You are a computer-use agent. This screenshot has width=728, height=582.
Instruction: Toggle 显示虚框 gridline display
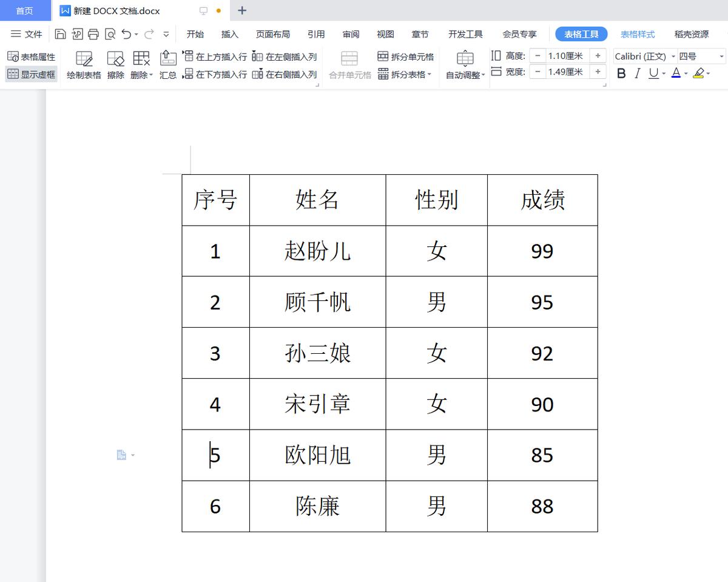pyautogui.click(x=31, y=74)
